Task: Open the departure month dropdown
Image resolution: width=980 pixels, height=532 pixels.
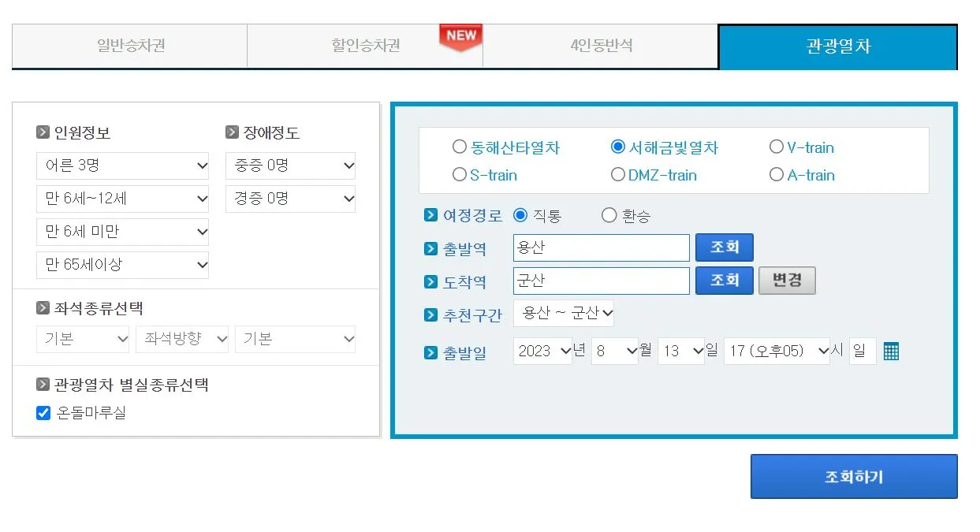Action: [615, 351]
